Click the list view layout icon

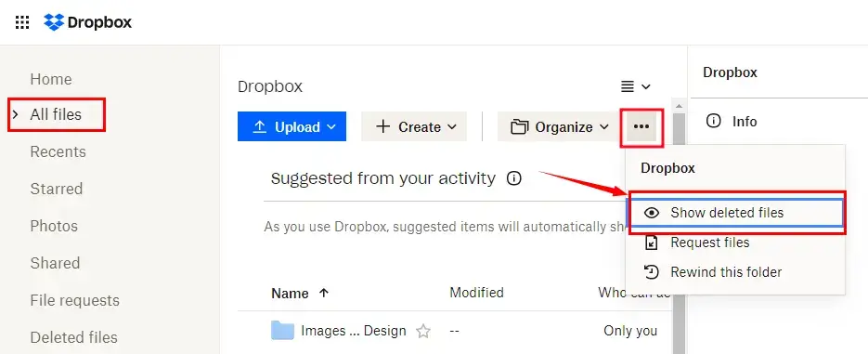[627, 86]
